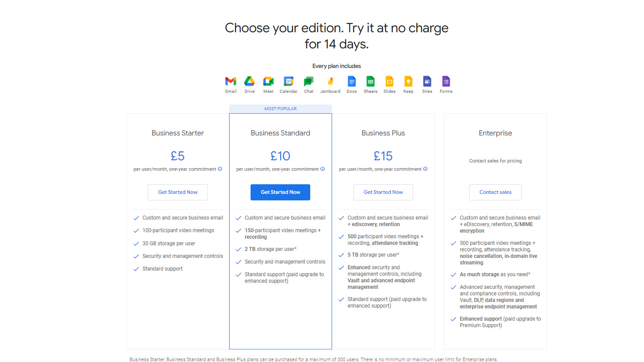Click Get Started Now for Business Plus
The image size is (644, 362).
383,192
